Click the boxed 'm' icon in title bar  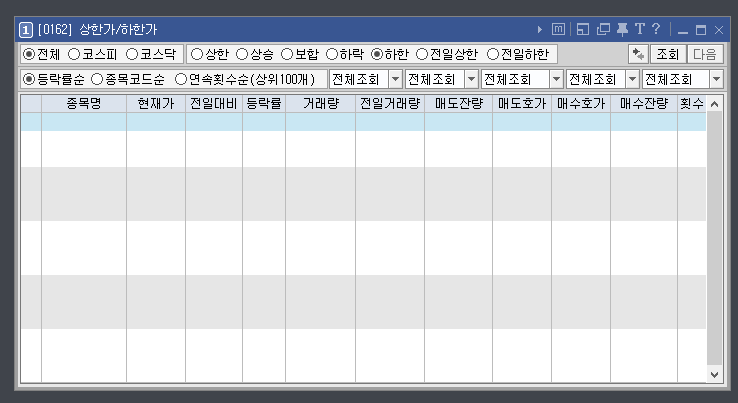coord(558,29)
